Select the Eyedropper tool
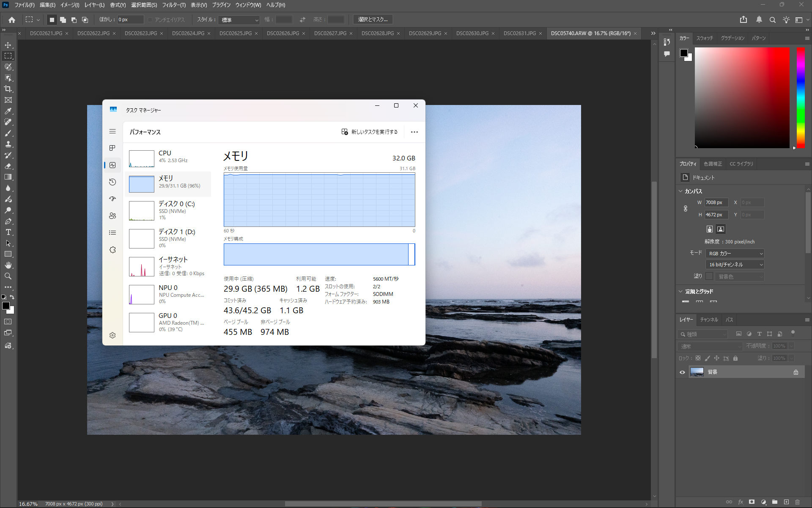812x508 pixels. pyautogui.click(x=8, y=111)
